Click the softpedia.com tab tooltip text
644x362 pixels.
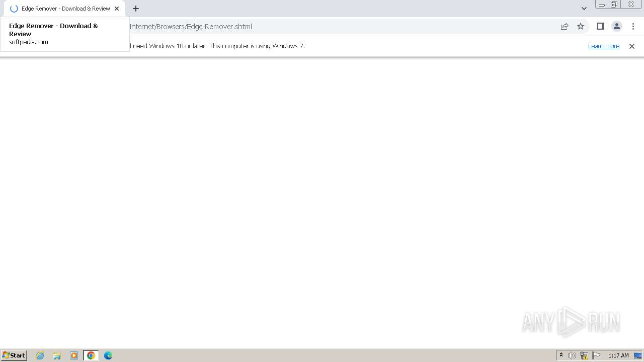tap(29, 42)
